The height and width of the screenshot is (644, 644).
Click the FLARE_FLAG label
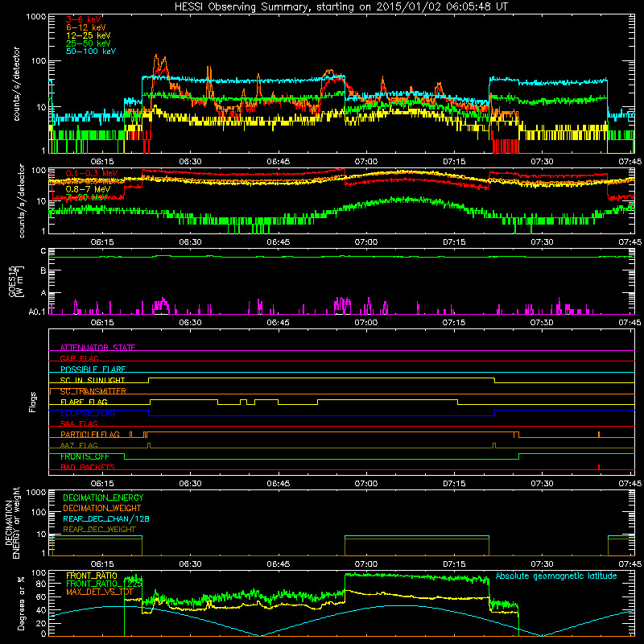click(x=84, y=402)
